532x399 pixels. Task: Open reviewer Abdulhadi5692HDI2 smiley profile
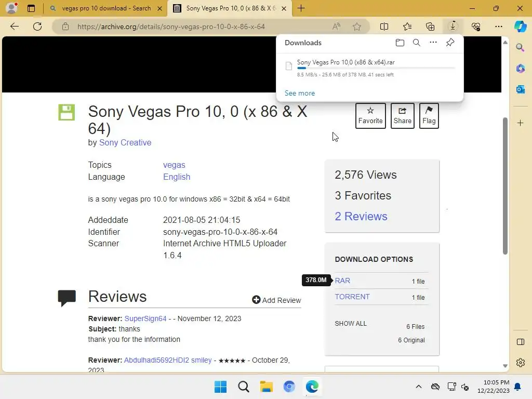point(168,360)
